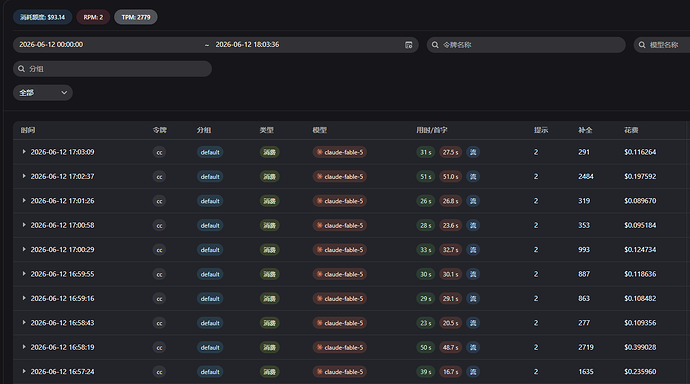
Task: Focus the 模型名称 model name search field
Action: coord(662,45)
